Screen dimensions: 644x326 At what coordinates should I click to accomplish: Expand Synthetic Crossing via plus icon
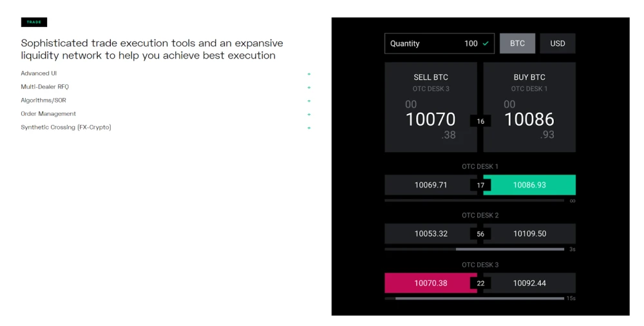309,128
